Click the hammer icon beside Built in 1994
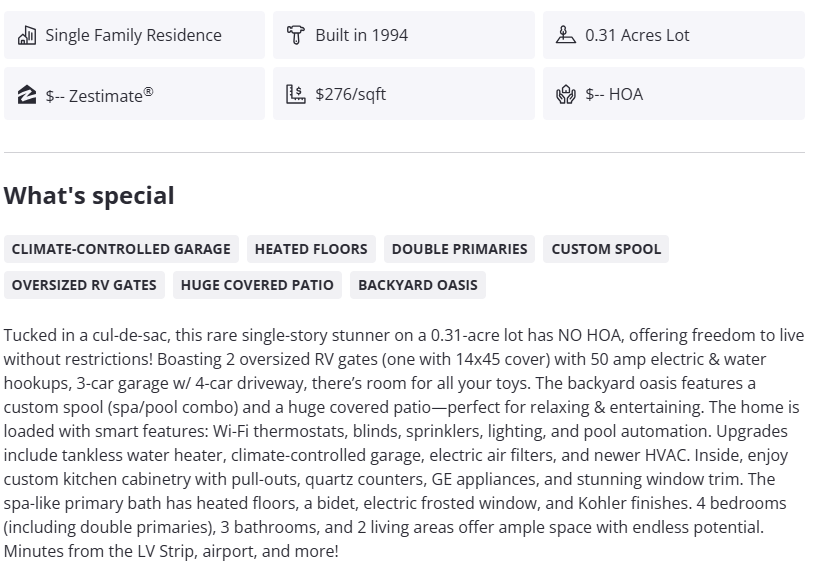 click(x=295, y=35)
